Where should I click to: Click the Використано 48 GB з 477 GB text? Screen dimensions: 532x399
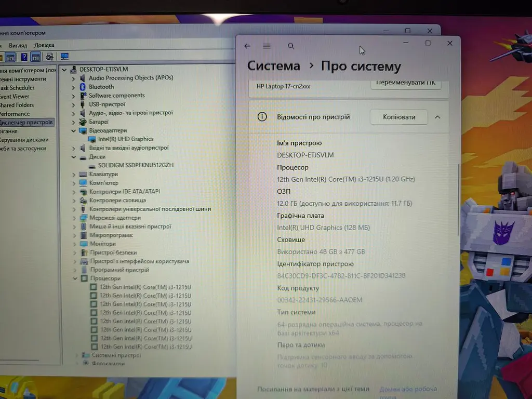coord(321,252)
